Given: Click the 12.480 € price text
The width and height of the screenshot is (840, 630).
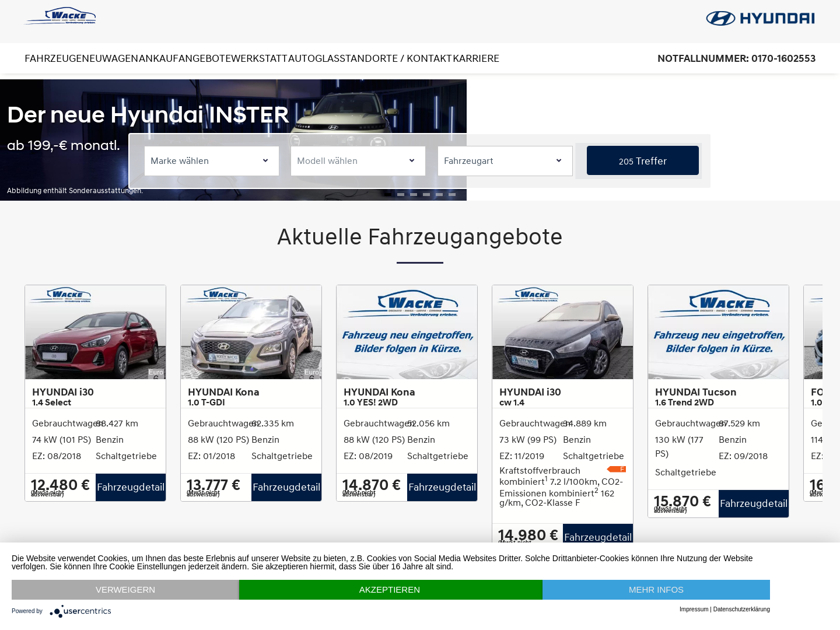Looking at the screenshot, I should pyautogui.click(x=60, y=485).
